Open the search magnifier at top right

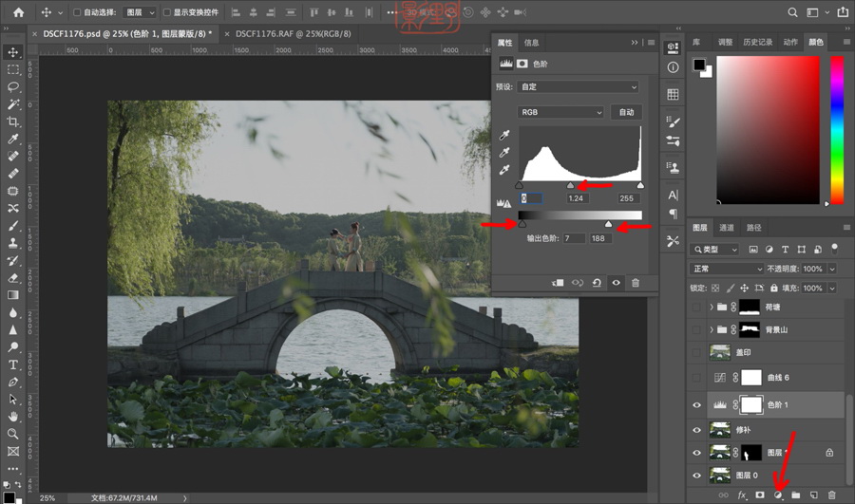point(792,12)
